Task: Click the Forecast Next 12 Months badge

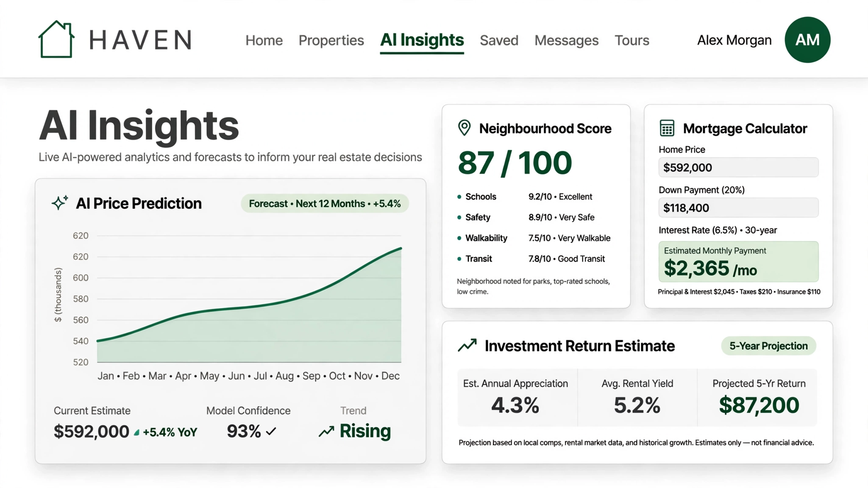Action: click(x=325, y=203)
